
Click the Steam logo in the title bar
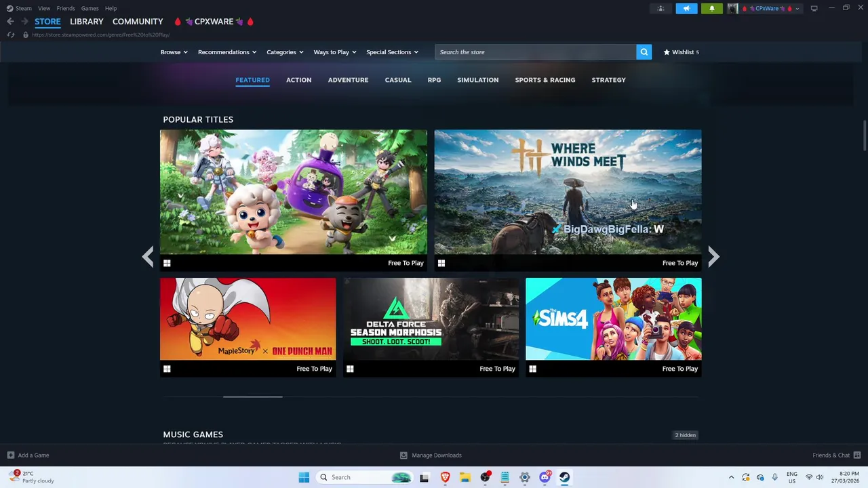9,8
